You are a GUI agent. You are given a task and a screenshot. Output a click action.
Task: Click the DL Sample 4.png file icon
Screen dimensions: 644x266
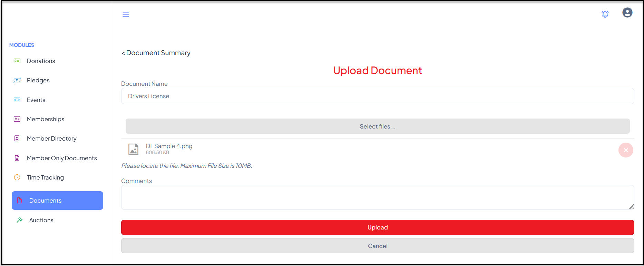pyautogui.click(x=134, y=149)
